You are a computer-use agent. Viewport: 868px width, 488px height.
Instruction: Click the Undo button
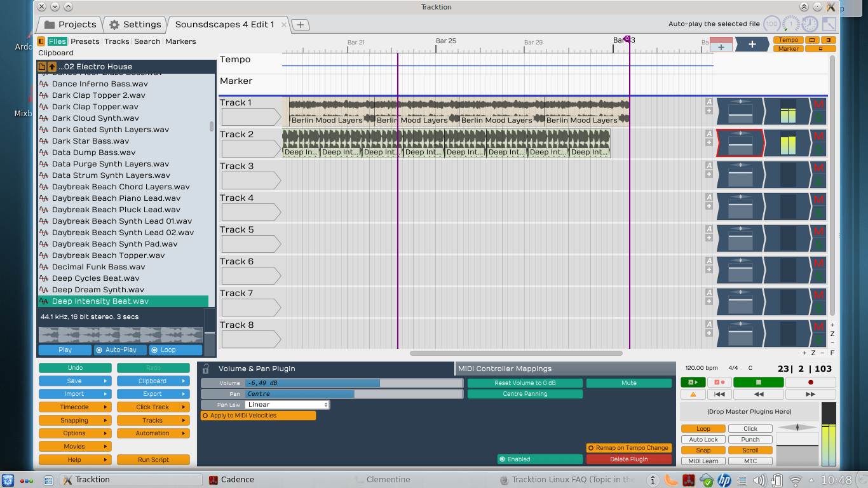(x=75, y=368)
